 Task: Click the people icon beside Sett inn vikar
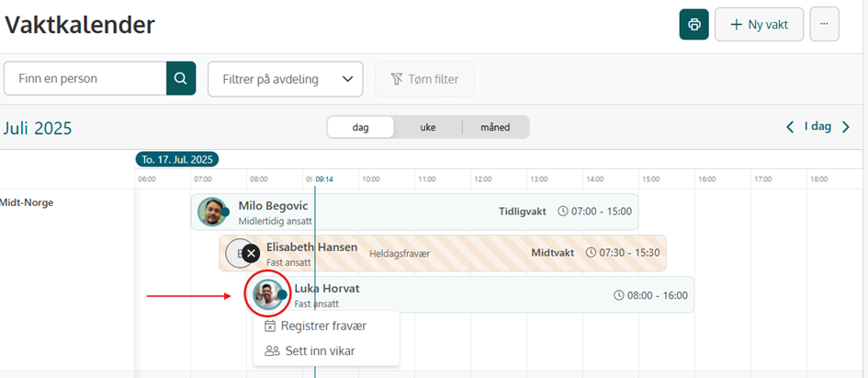[272, 350]
